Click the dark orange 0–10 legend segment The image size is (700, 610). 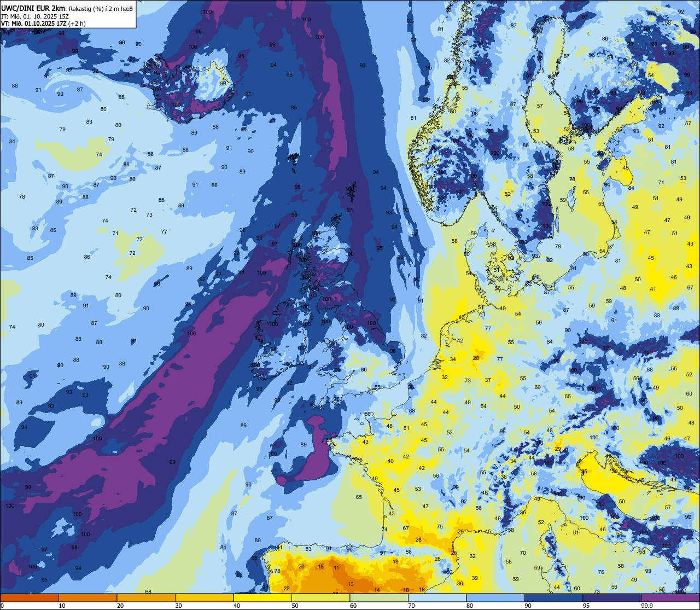tap(30, 597)
